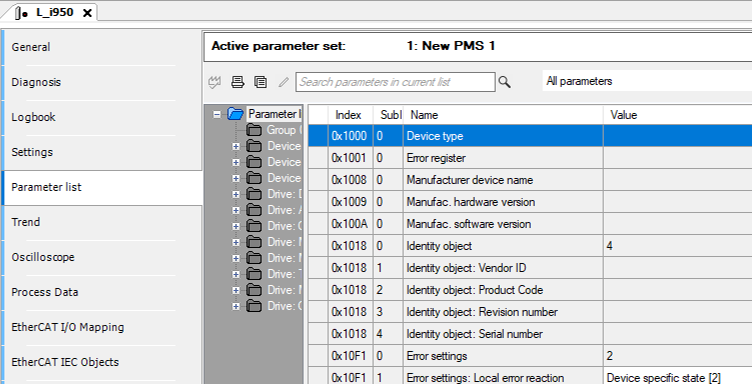Screen dimensions: 752x384
Task: Open EtherCAT IEC Objects page
Action: [65, 362]
